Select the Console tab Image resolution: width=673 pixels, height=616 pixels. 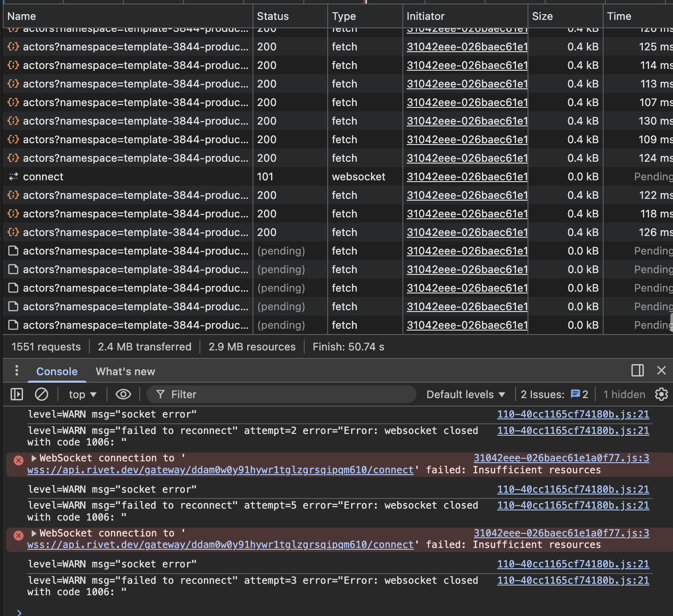[57, 372]
